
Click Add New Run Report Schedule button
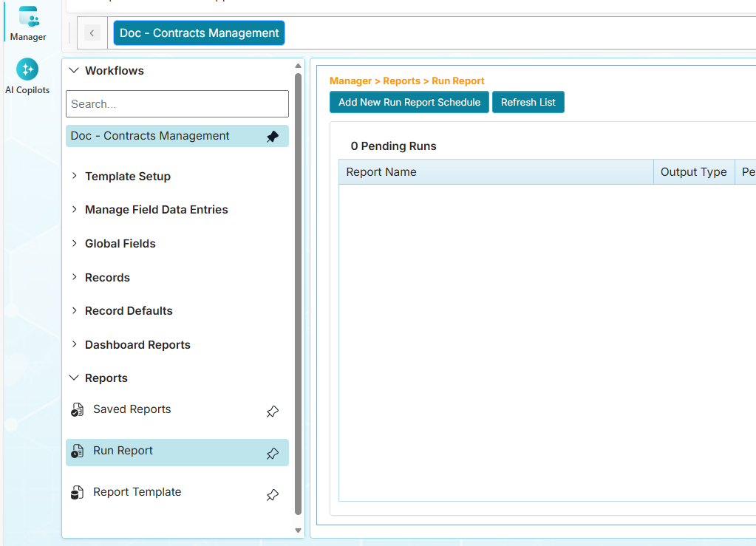pos(409,103)
